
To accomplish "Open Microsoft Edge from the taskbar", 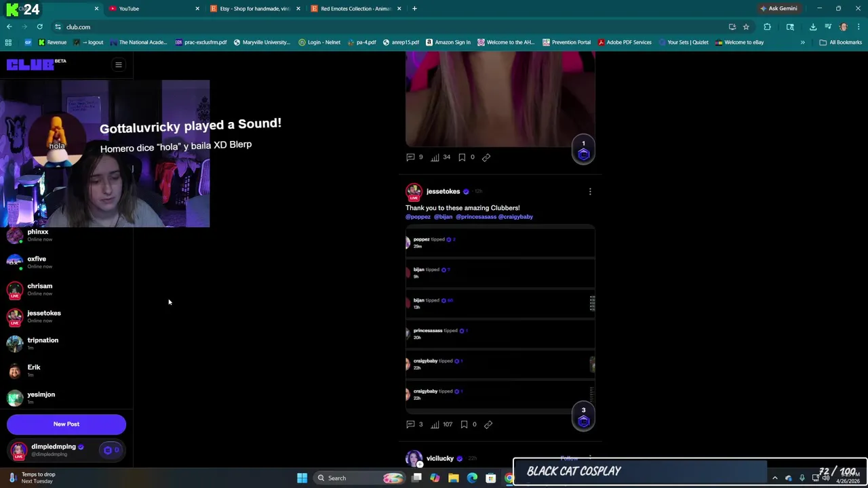I will click(x=472, y=478).
